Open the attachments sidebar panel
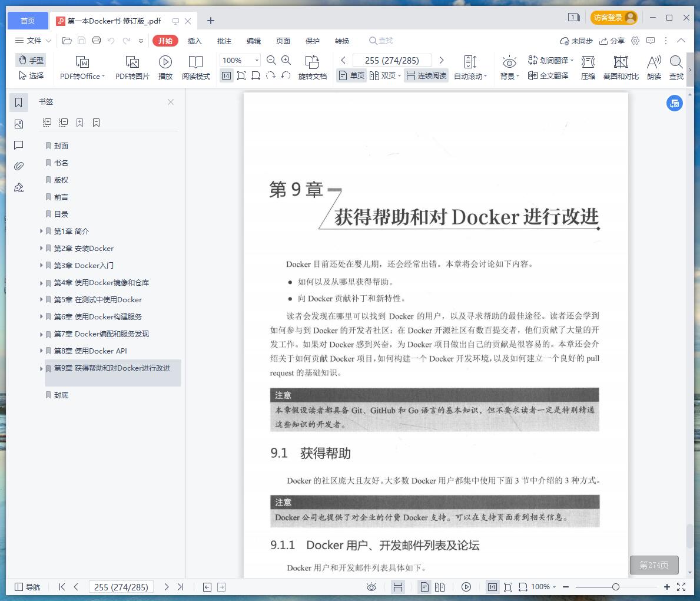Screen dimensions: 700x601 [x=19, y=166]
